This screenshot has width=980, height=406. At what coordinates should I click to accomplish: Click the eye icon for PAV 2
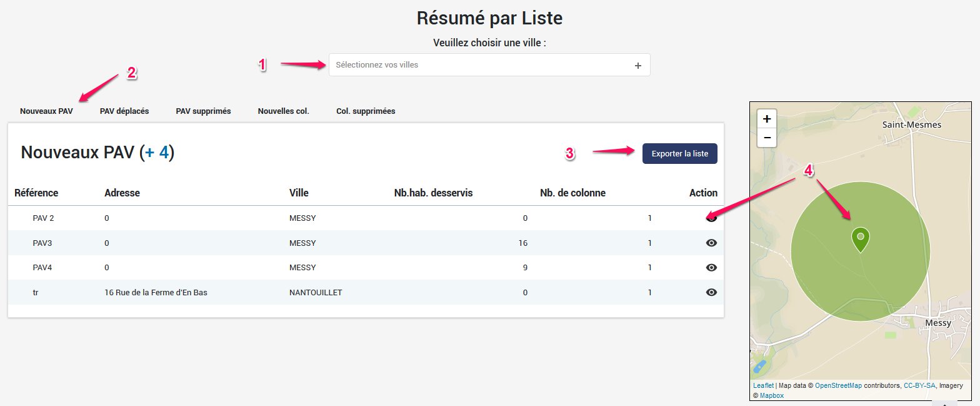(711, 218)
